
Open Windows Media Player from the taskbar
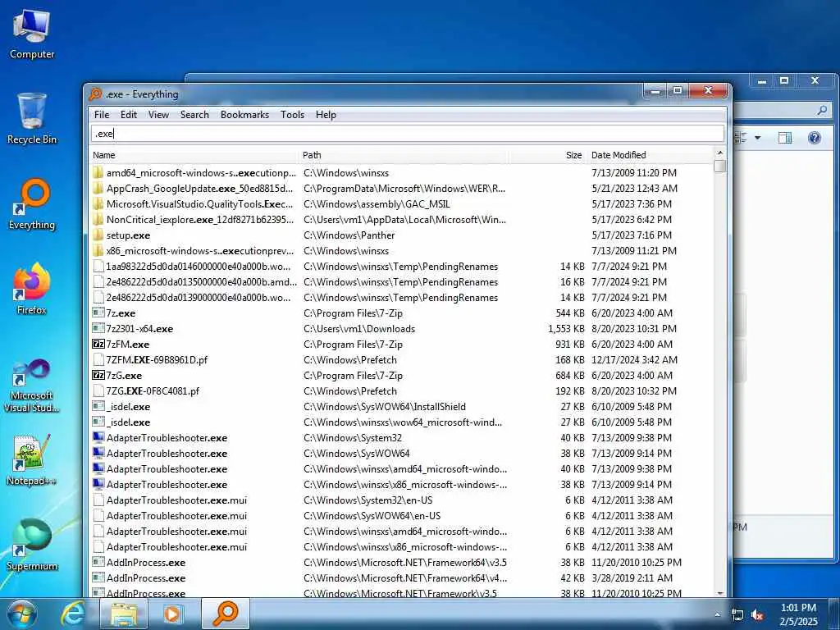pos(173,614)
